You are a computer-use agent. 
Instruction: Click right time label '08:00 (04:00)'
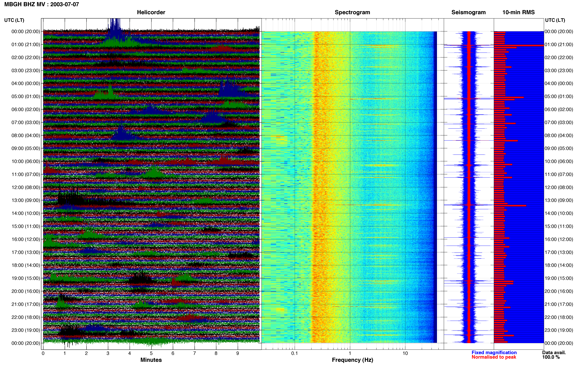pyautogui.click(x=559, y=135)
